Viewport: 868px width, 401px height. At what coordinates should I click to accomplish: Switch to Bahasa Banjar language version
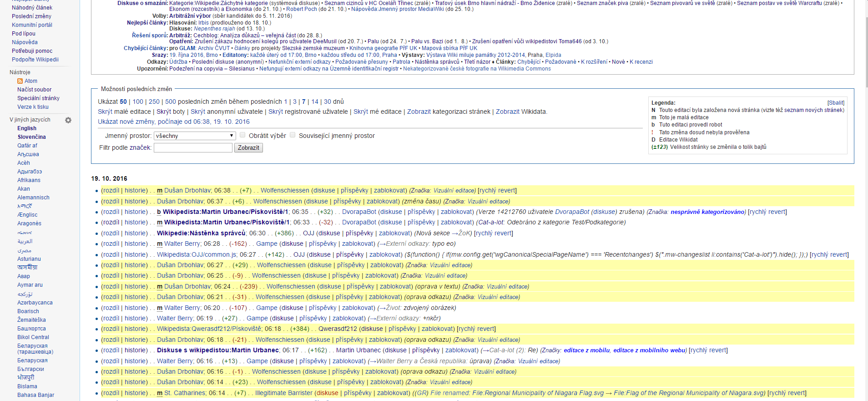(35, 395)
